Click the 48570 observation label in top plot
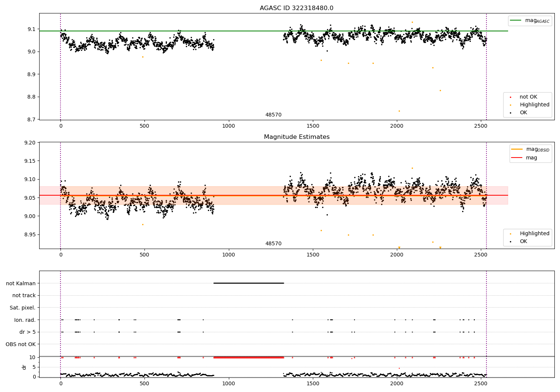This screenshot has height=392, width=560. coord(273,115)
